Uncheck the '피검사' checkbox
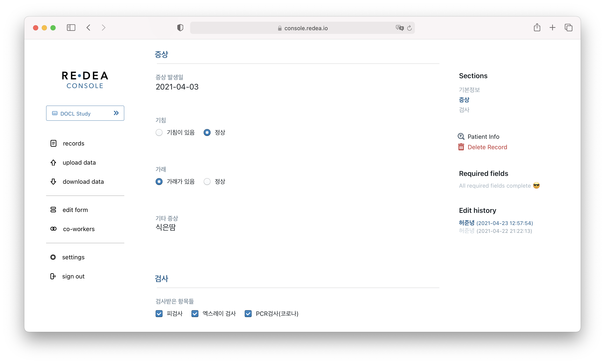 (159, 314)
